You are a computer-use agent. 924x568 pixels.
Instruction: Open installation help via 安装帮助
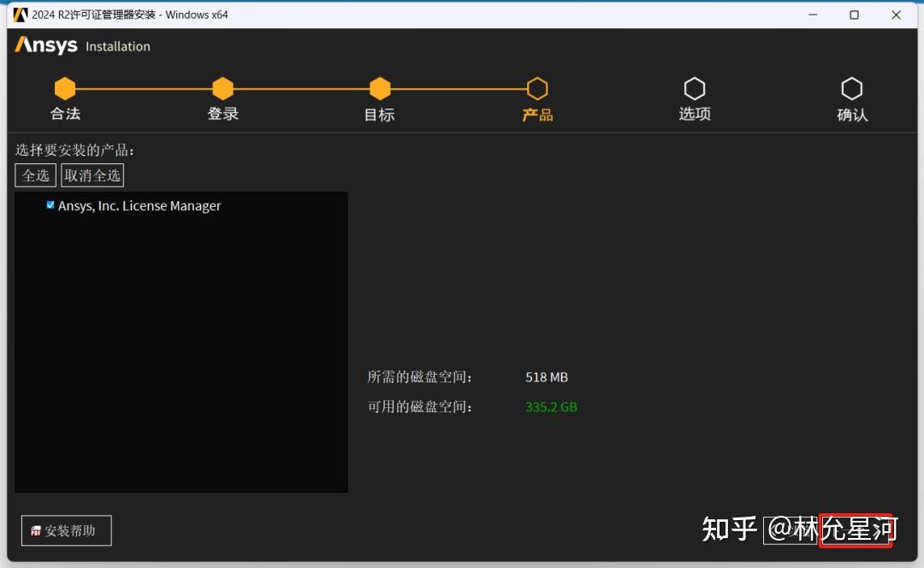[x=66, y=530]
